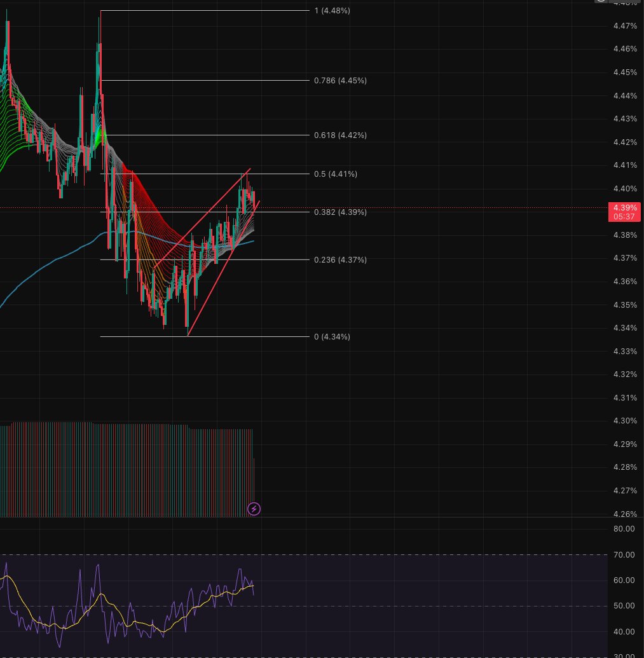Select the 0.236 (4.37%) Fibonacci label
The width and height of the screenshot is (644, 658).
(340, 260)
